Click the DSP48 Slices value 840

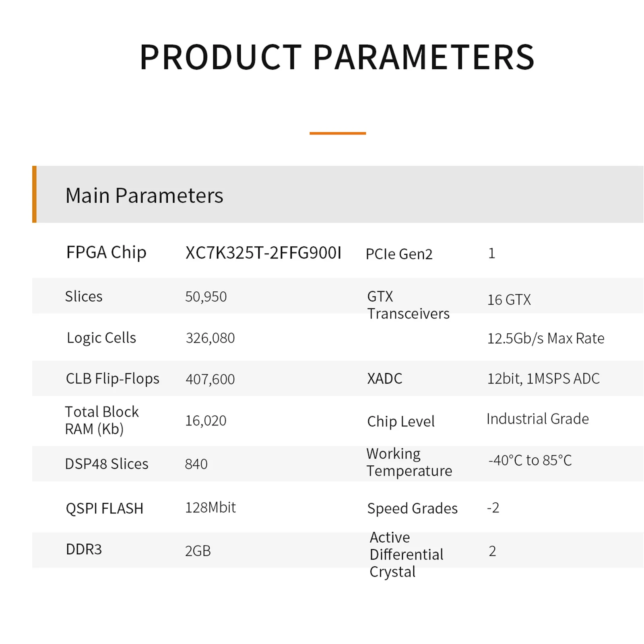[196, 464]
